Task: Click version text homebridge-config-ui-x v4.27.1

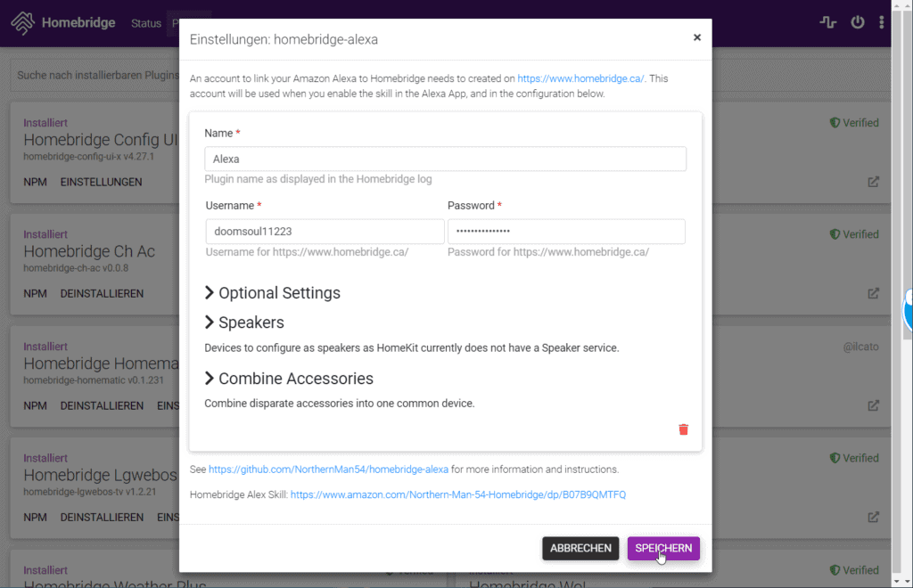Action: pos(88,157)
